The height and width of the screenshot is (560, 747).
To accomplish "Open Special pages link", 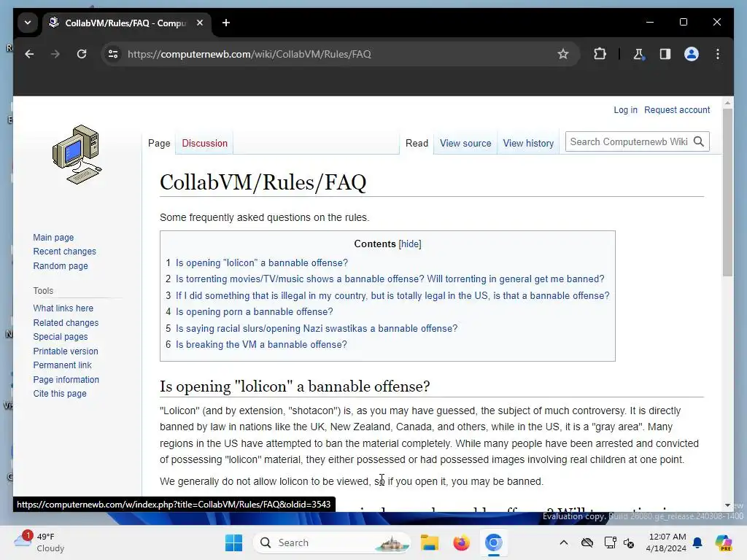I will tap(61, 337).
